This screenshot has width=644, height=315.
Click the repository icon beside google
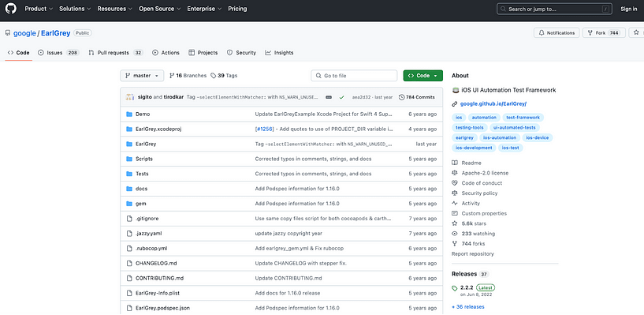coord(8,33)
